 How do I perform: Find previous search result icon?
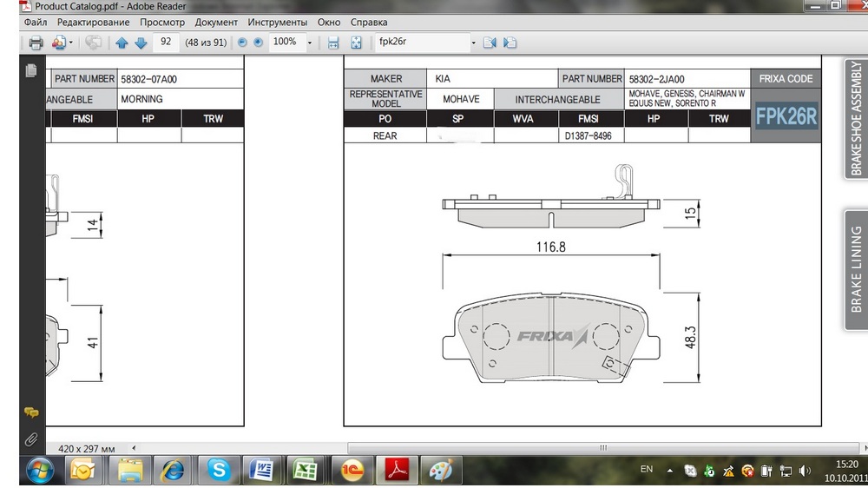[490, 43]
